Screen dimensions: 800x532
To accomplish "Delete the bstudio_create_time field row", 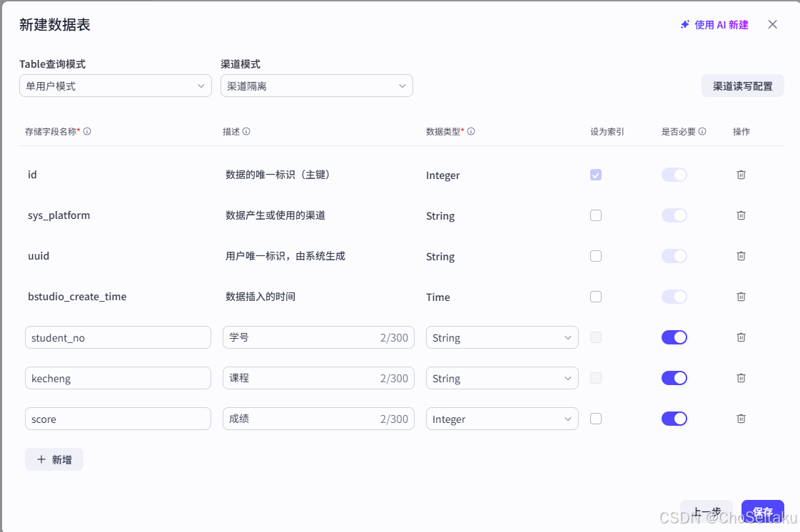I will point(741,297).
